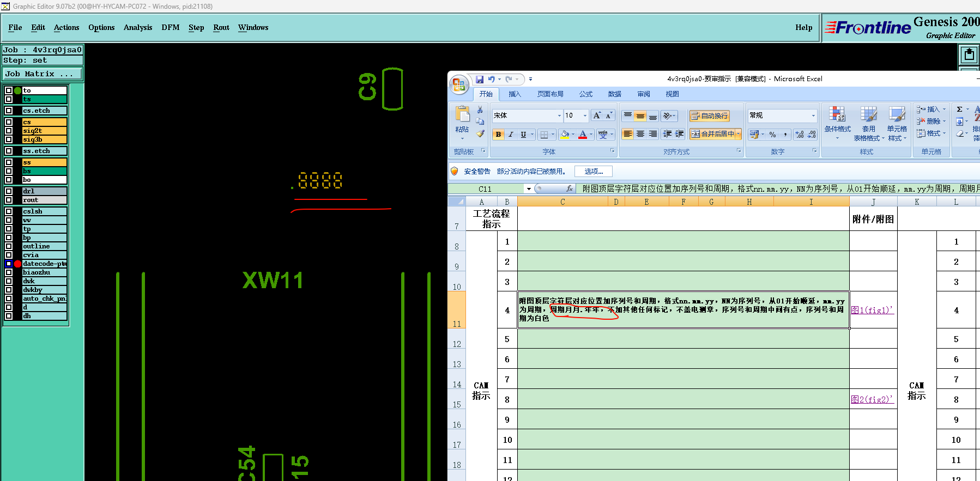Image resolution: width=980 pixels, height=481 pixels.
Task: Open the Analysis menu in Genesis
Action: point(138,27)
